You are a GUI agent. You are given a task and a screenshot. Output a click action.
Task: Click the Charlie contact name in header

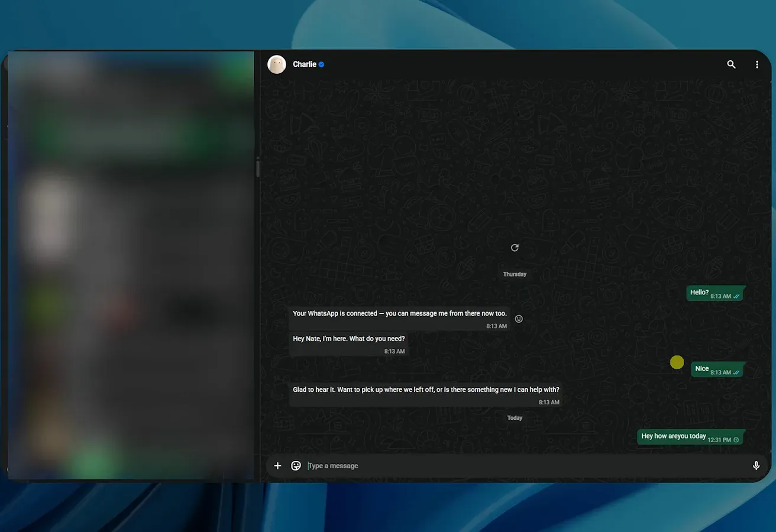pyautogui.click(x=305, y=64)
